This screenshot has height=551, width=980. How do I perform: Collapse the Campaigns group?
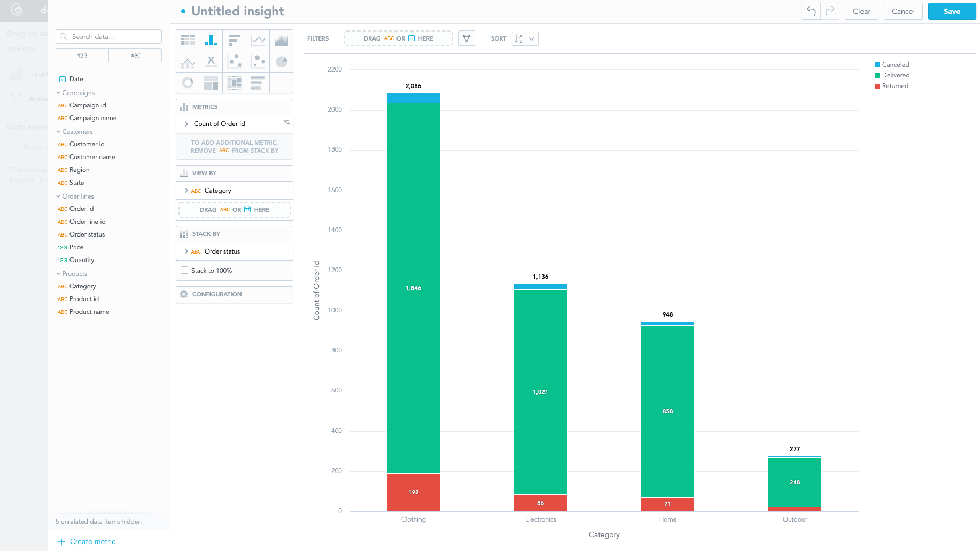[75, 93]
